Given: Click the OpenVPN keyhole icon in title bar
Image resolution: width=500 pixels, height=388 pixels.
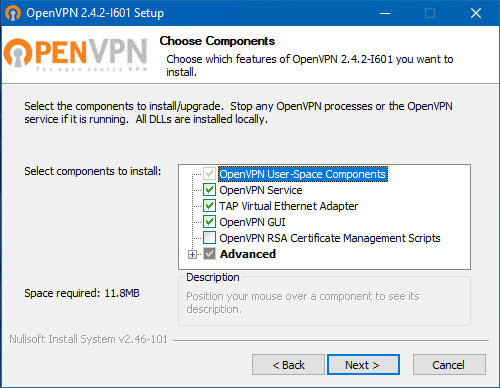Looking at the screenshot, I should [x=13, y=13].
